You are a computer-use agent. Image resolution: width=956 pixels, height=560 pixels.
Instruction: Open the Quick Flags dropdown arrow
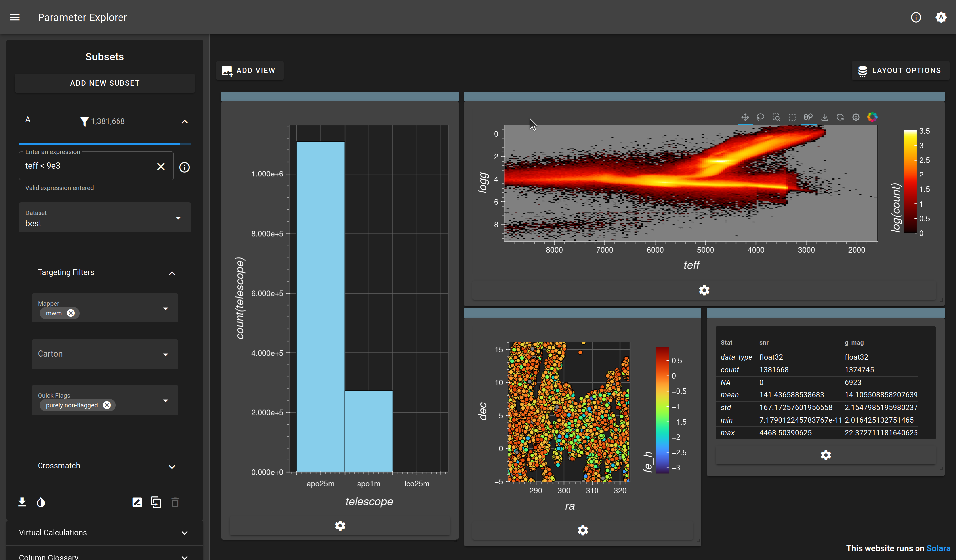click(x=165, y=401)
